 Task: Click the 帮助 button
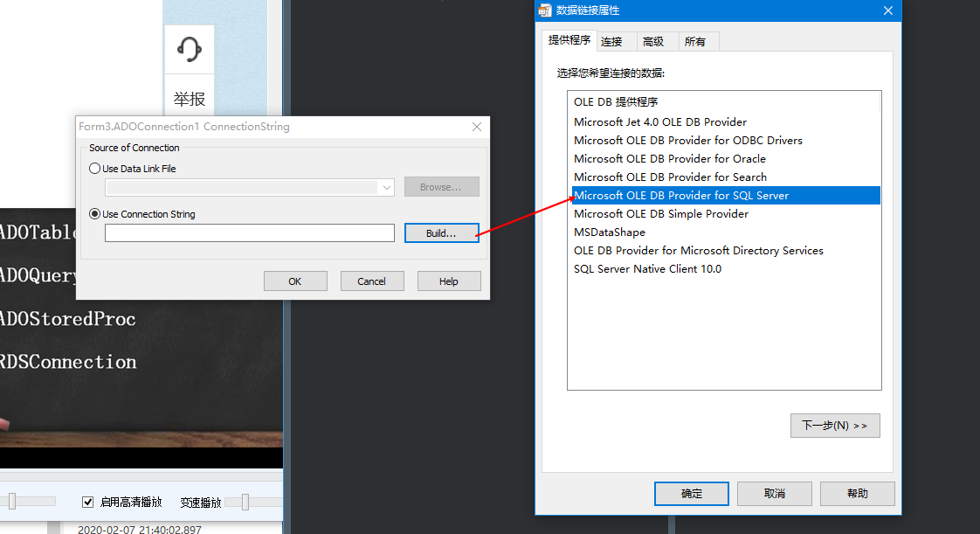pyautogui.click(x=857, y=493)
